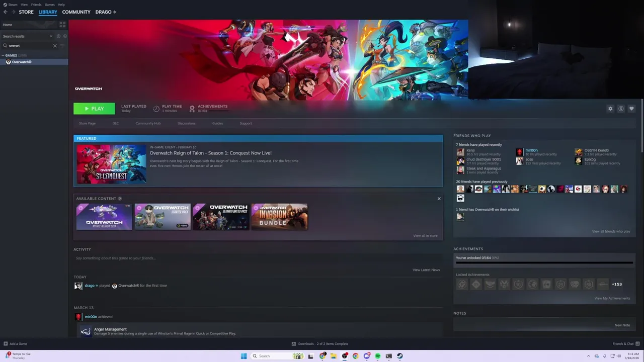Click the activity status input field
This screenshot has width=644, height=362.
[x=258, y=258]
